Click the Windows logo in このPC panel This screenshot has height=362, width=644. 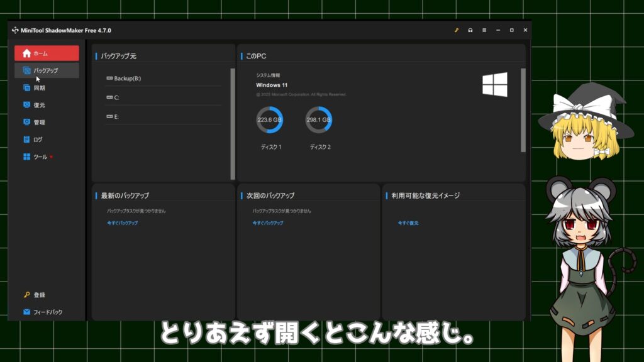coord(495,85)
